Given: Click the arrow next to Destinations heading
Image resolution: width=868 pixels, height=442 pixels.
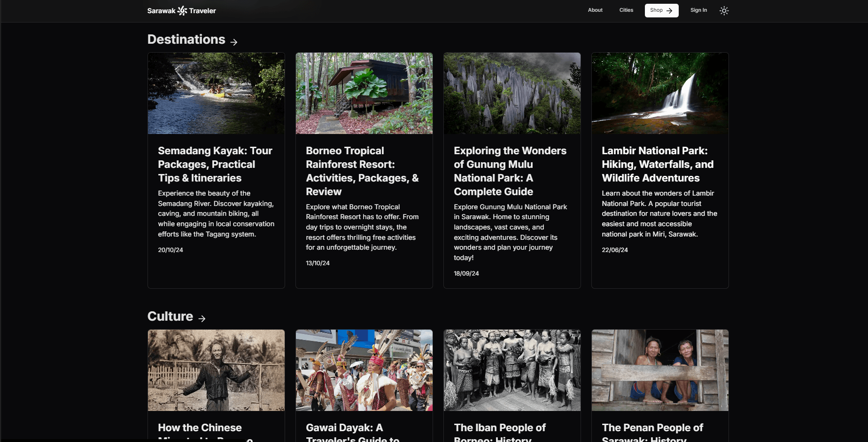Looking at the screenshot, I should (234, 42).
